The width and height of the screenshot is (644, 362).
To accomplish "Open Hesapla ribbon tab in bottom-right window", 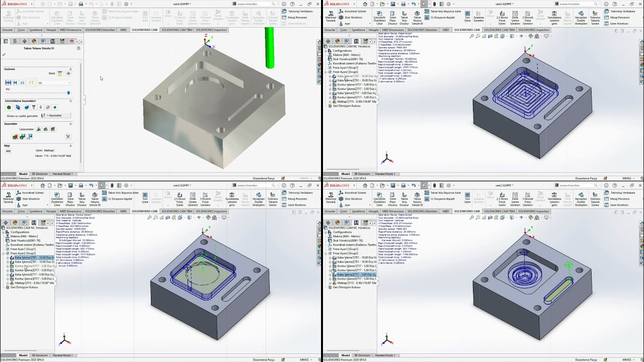I will (373, 211).
